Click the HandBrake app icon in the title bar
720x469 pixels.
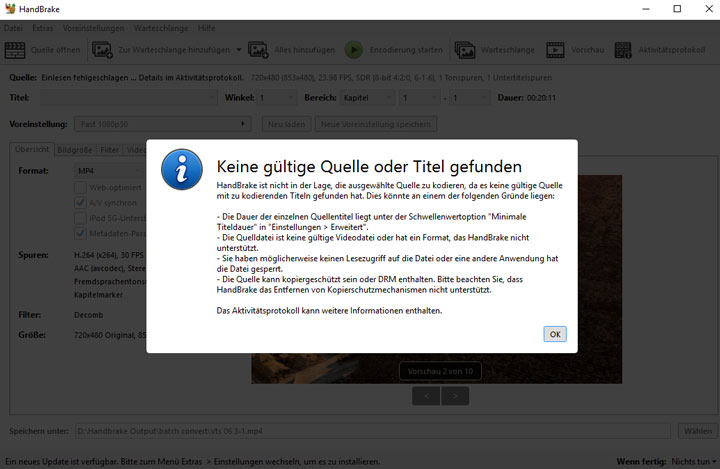10,9
